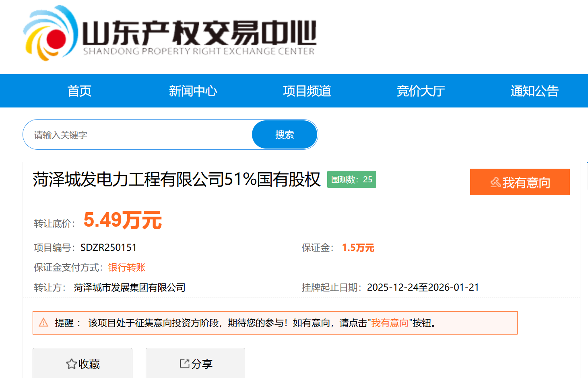Click the transferor name 菏泽城市发展集团有限公司
Screen dimensions: 588x378
click(129, 287)
